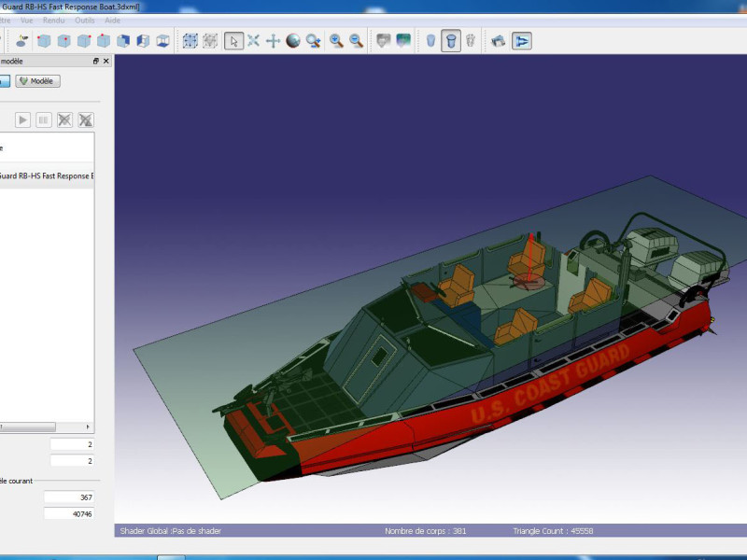Screen dimensions: 747x560
Task: Undock the modèle panel with float icon
Action: click(x=96, y=61)
